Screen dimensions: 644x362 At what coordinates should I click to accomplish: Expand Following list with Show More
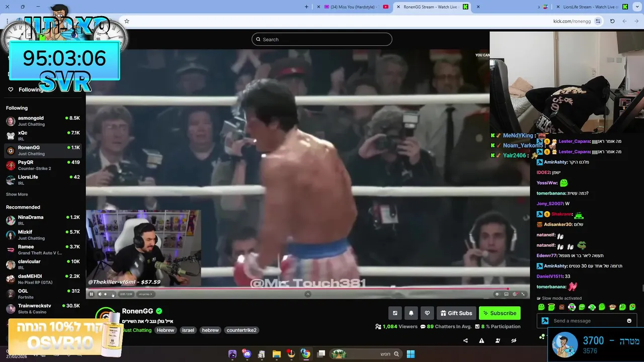coord(17,194)
